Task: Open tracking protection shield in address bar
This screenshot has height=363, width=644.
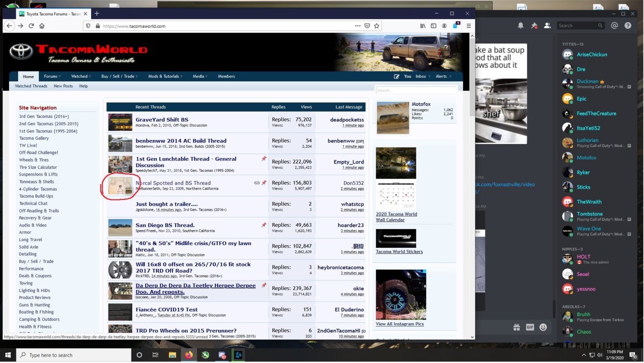Action: tap(88, 26)
